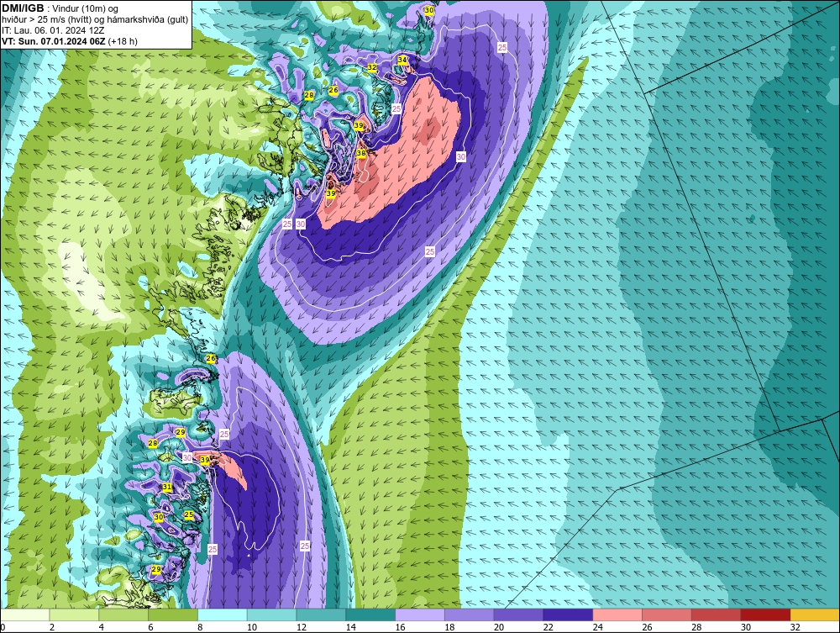Click the yellow gust label 32 on the map
The width and height of the screenshot is (840, 633).
[372, 67]
